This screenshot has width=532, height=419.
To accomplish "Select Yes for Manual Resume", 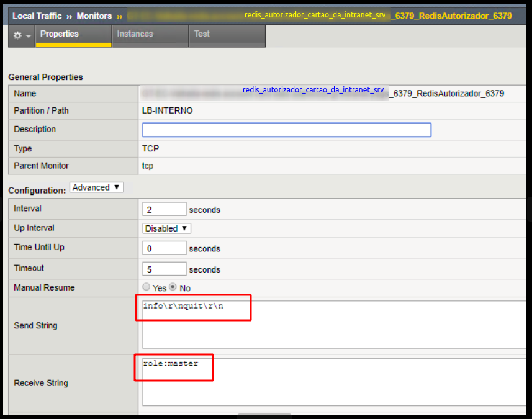I will [147, 287].
